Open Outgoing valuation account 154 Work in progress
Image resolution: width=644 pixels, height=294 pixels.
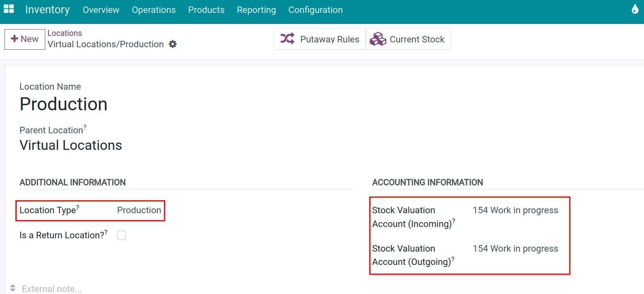click(x=515, y=248)
